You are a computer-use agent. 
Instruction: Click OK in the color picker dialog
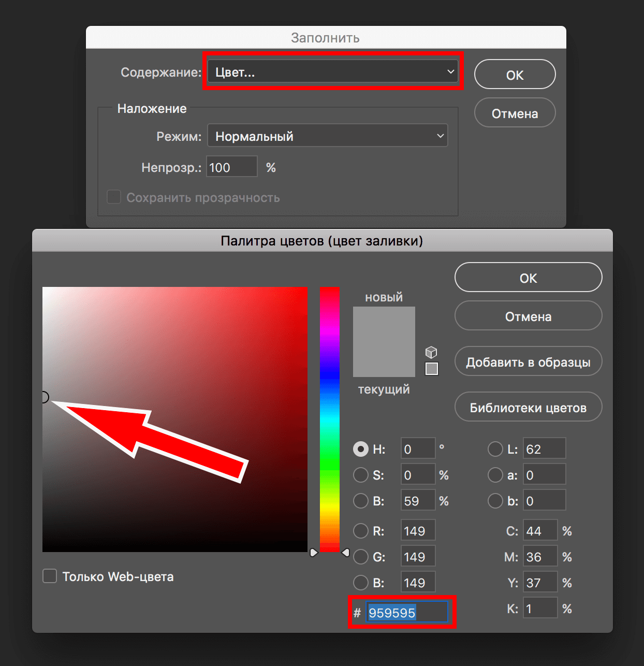point(528,278)
